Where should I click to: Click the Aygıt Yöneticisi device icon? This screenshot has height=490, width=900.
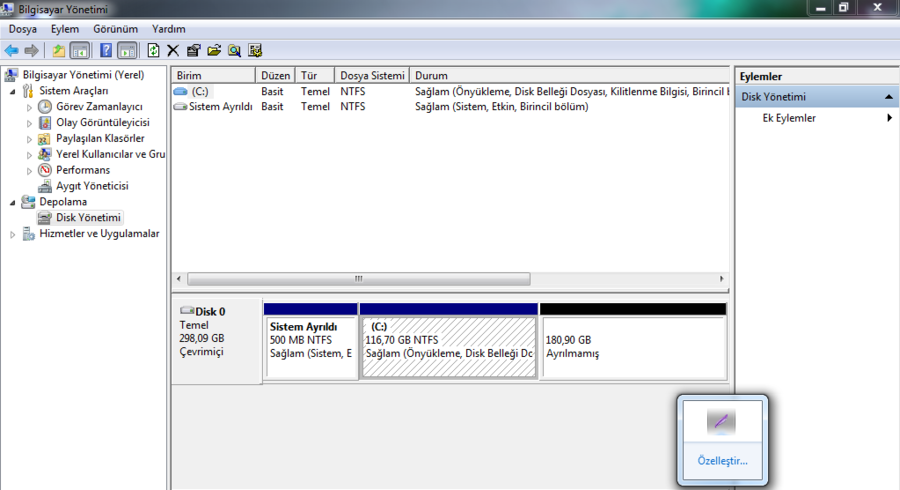pos(45,186)
